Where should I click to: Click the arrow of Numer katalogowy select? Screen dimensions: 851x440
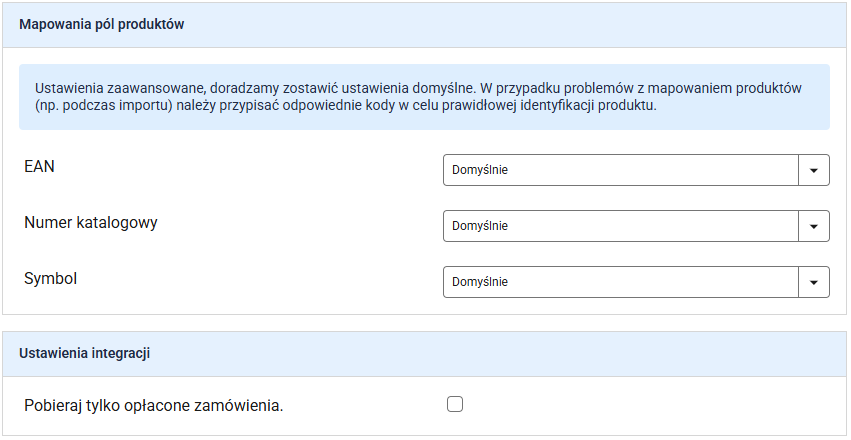(x=814, y=226)
